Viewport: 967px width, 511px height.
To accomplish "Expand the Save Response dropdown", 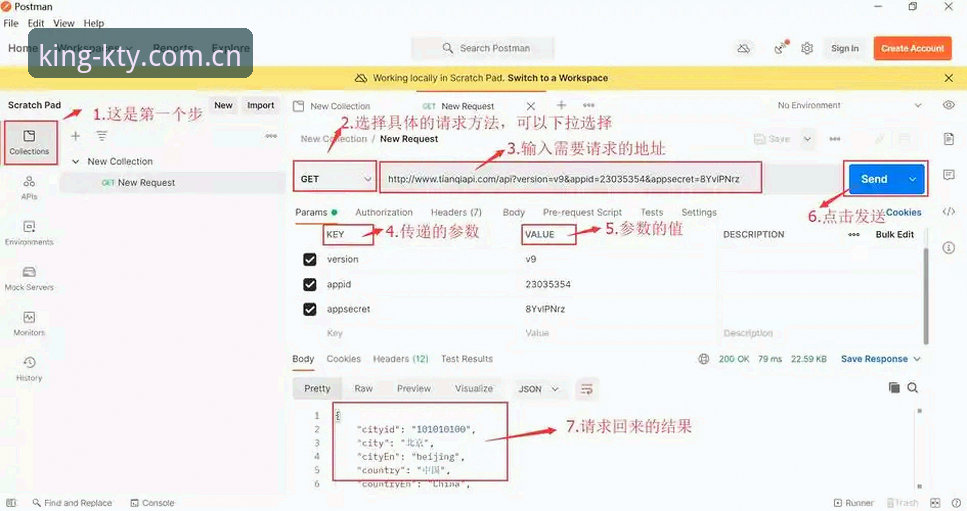I will (x=917, y=359).
